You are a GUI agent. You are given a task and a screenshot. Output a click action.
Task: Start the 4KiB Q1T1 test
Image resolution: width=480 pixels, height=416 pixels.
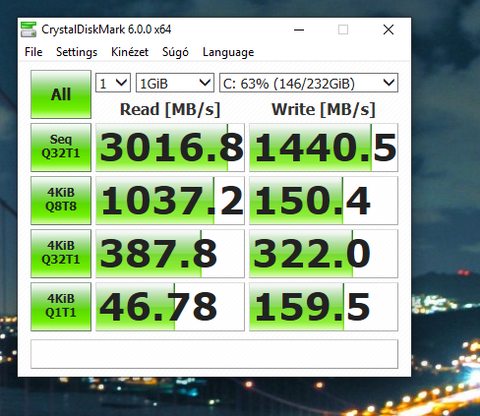pyautogui.click(x=61, y=307)
